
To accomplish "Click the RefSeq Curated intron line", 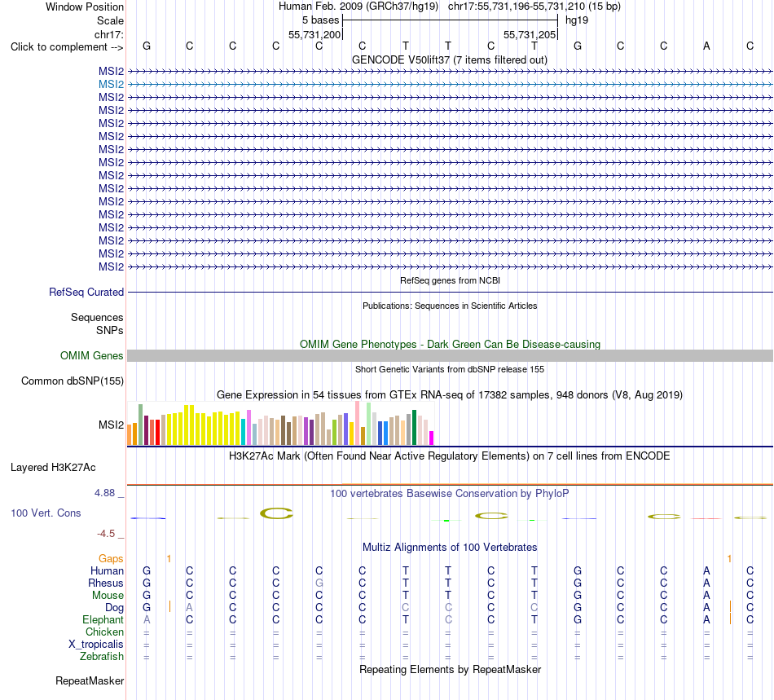I will (x=450, y=293).
